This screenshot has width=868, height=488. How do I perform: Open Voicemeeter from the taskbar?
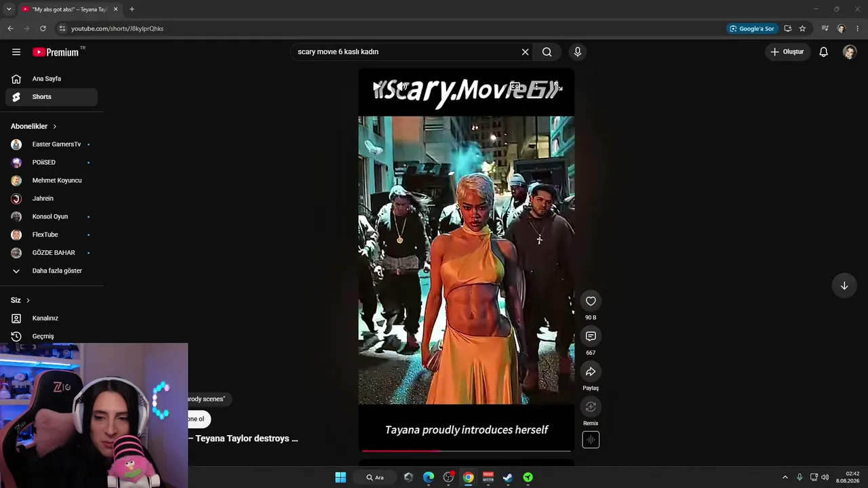click(x=488, y=477)
